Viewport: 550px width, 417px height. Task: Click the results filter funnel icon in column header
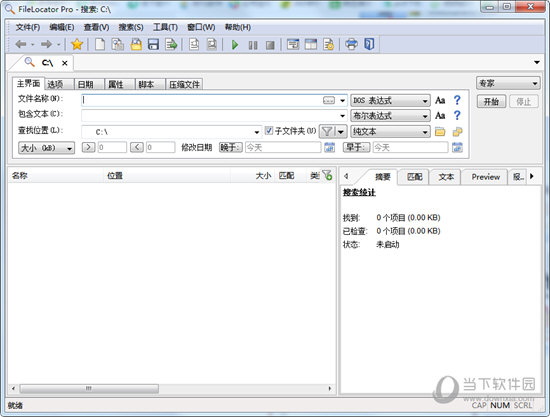[x=327, y=175]
